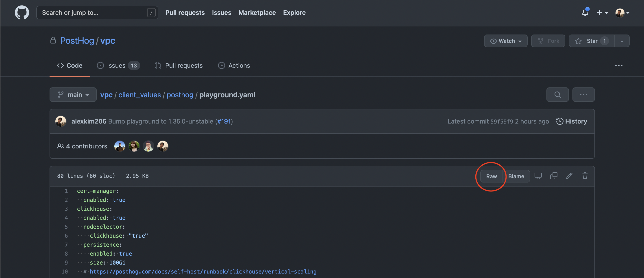Edit playground.yaml with the pencil icon
Viewport: 644px width, 278px height.
pos(569,176)
